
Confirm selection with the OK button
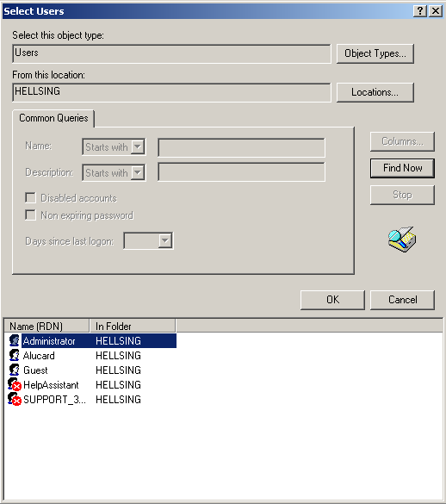pyautogui.click(x=332, y=300)
